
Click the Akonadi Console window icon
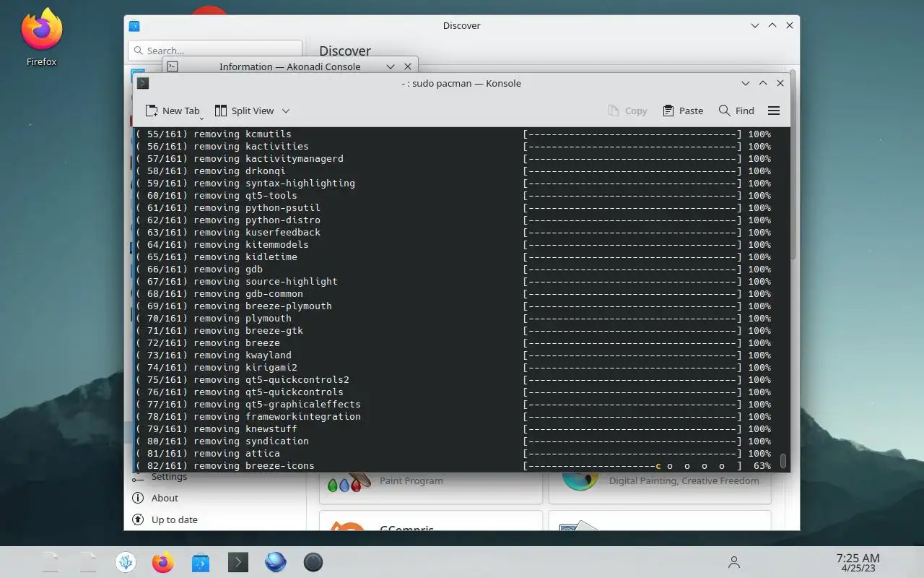(173, 66)
